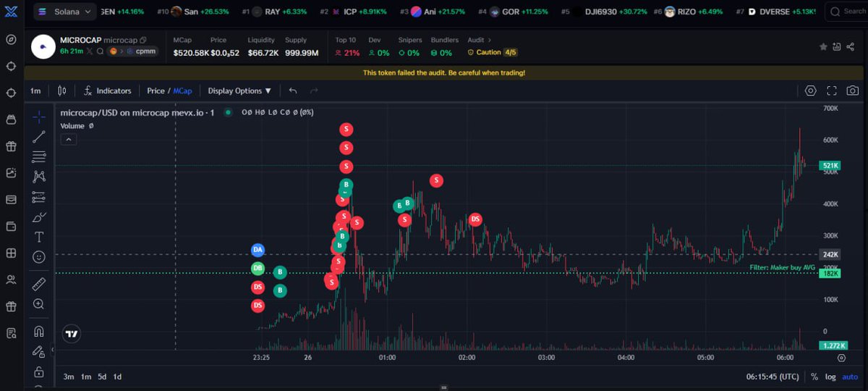
Task: Open the Display Options dropdown
Action: pos(239,91)
